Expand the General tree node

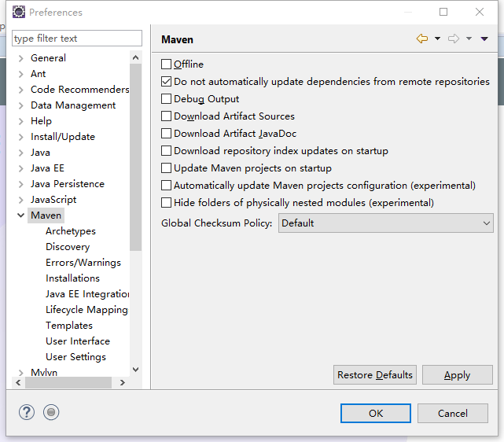[21, 58]
